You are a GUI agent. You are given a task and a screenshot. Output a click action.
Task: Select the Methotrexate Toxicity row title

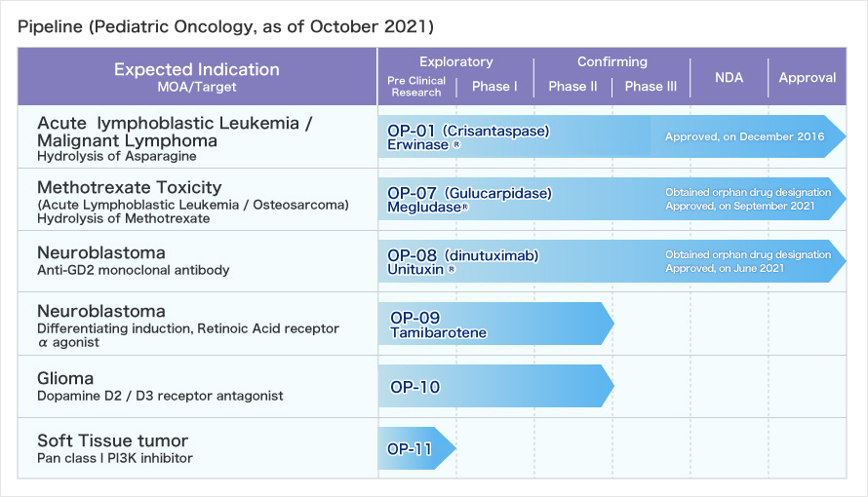[129, 187]
